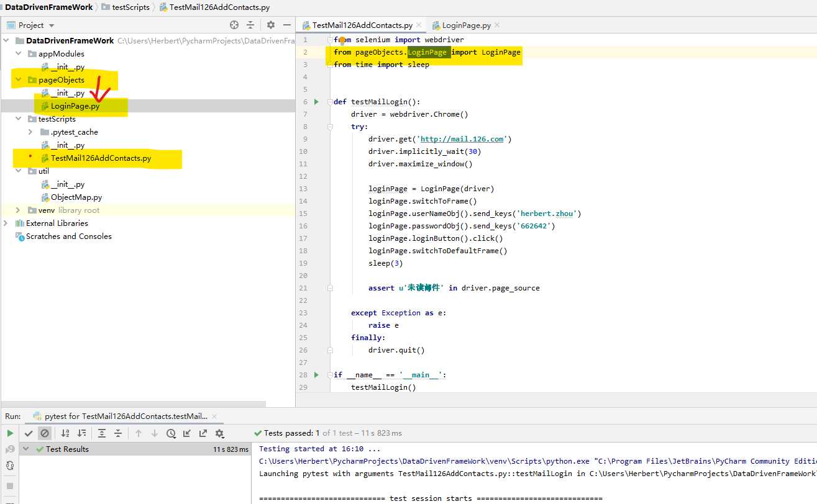Select Scratches and Consoles node

[x=69, y=236]
